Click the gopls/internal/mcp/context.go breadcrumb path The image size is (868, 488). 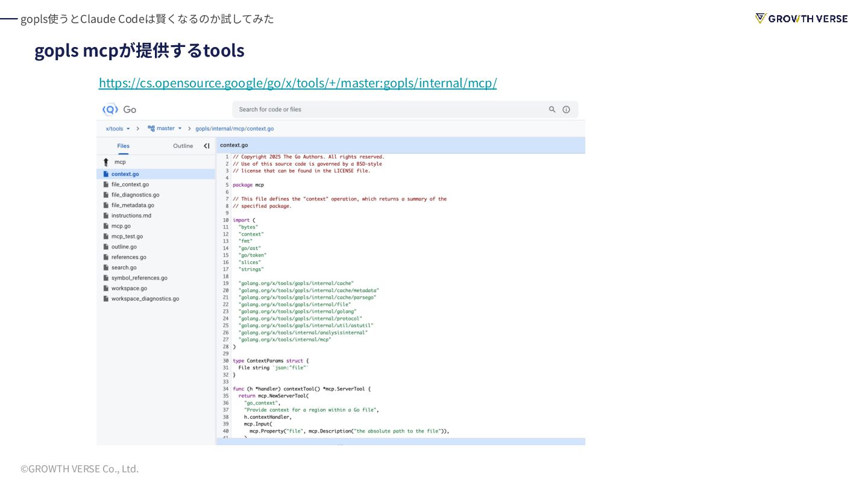pyautogui.click(x=234, y=129)
